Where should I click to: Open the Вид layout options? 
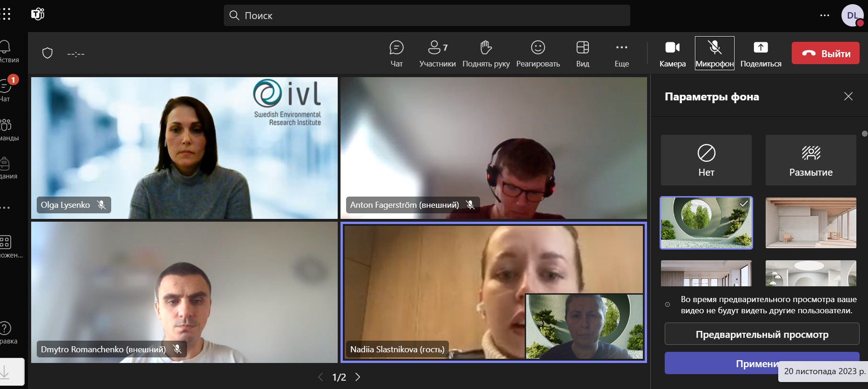[x=583, y=53]
